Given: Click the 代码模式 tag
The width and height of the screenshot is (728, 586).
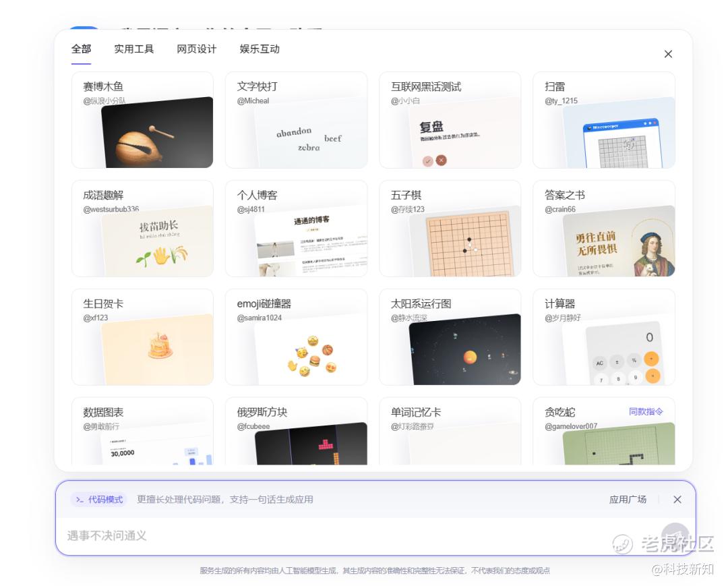Looking at the screenshot, I should click(99, 500).
